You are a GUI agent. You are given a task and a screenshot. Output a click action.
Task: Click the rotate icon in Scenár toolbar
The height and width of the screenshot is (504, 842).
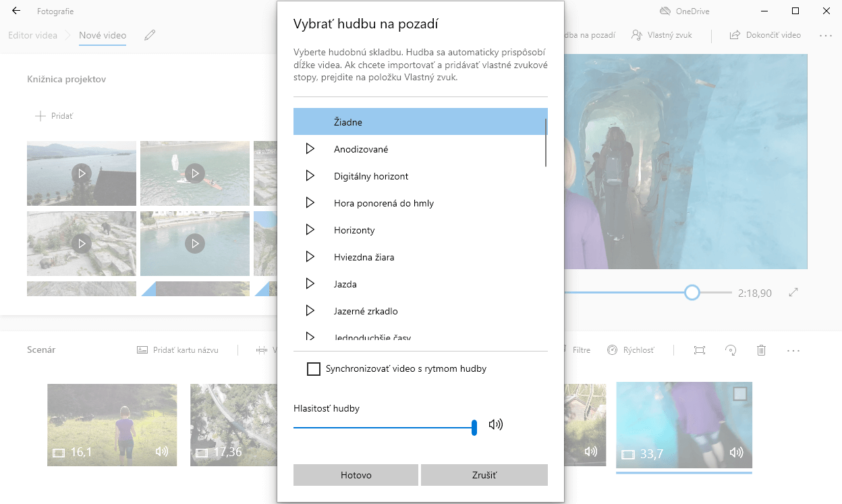click(x=731, y=350)
